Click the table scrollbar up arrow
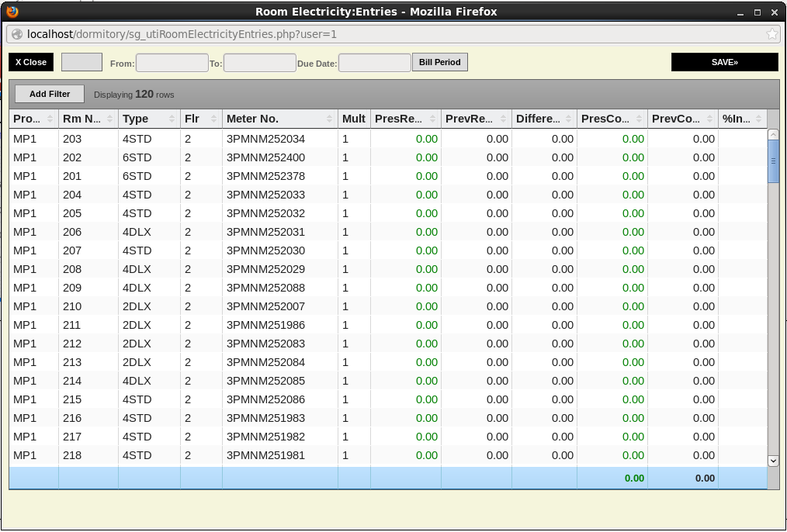Image resolution: width=787 pixels, height=532 pixels. (772, 135)
